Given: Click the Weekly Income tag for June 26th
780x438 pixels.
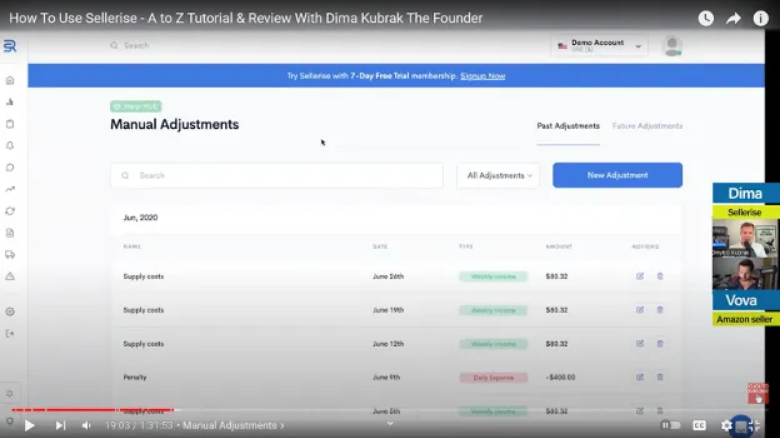Looking at the screenshot, I should pos(493,276).
